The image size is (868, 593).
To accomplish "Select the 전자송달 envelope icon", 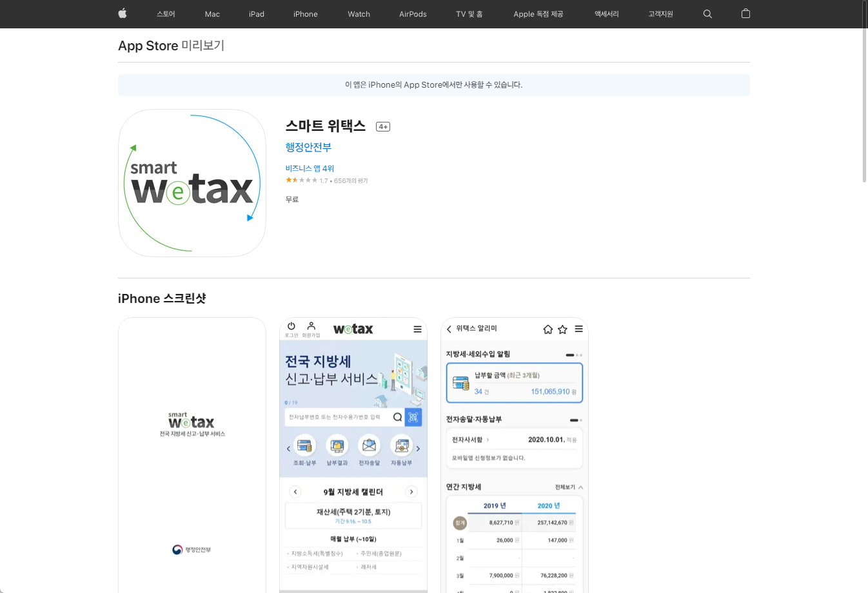I will tap(369, 445).
